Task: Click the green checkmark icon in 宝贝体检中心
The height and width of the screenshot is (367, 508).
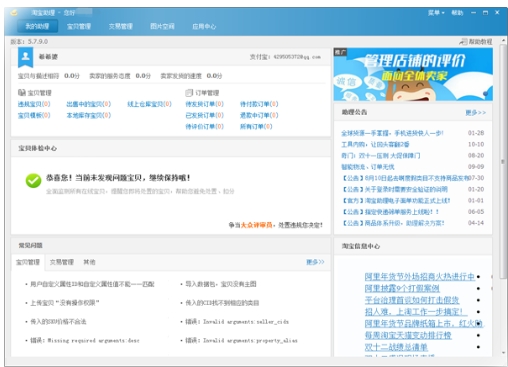Action: pyautogui.click(x=33, y=180)
